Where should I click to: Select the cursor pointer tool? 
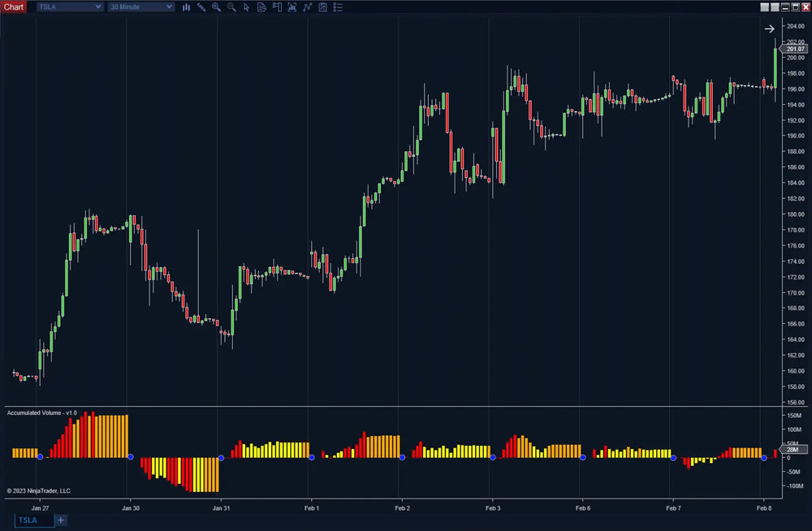point(246,6)
